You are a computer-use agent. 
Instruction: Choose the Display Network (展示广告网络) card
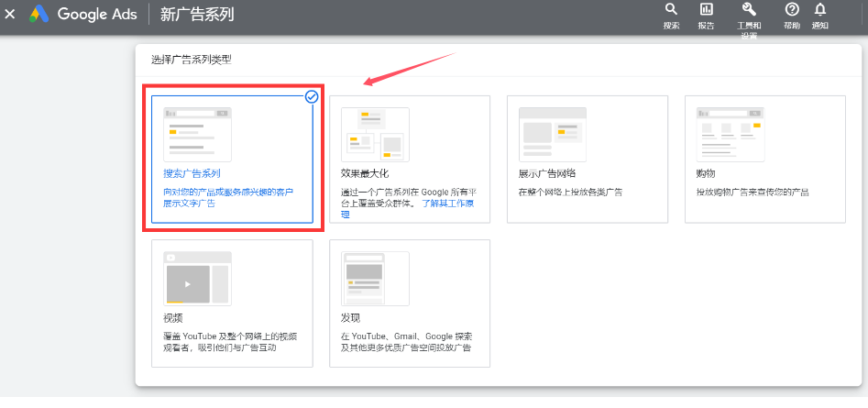tap(588, 160)
